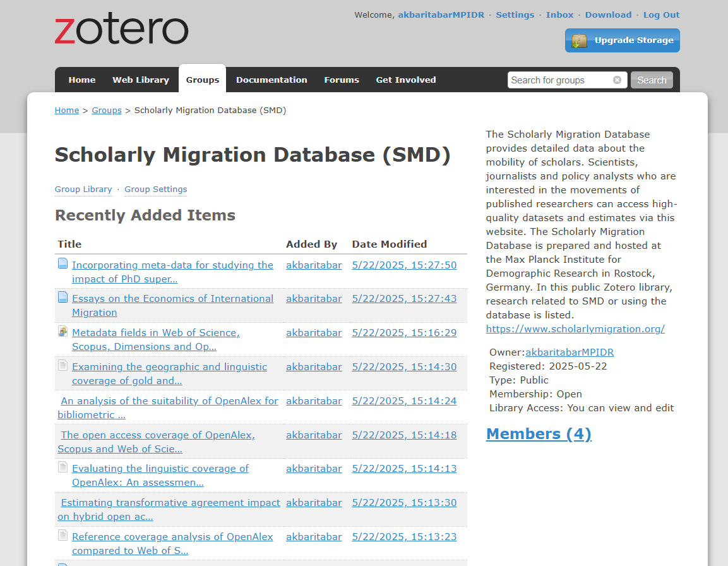Click the page icon beside Reference coverage analysis

click(x=63, y=536)
